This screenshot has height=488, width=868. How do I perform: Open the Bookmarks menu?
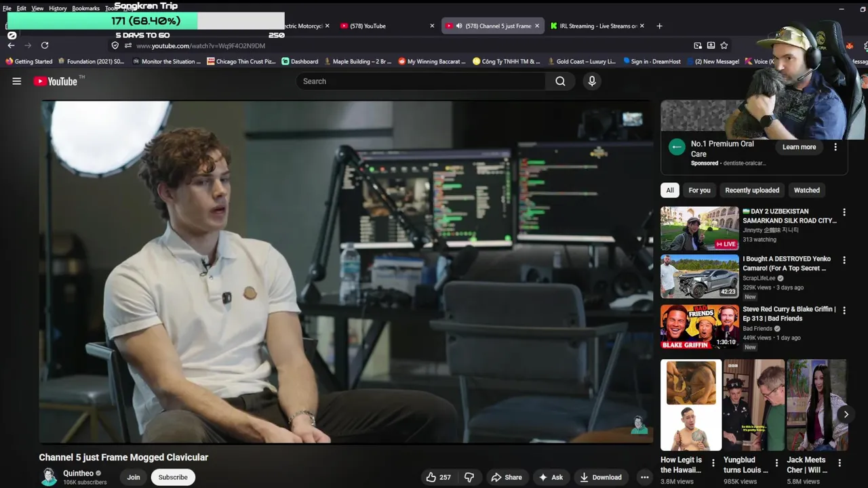85,8
